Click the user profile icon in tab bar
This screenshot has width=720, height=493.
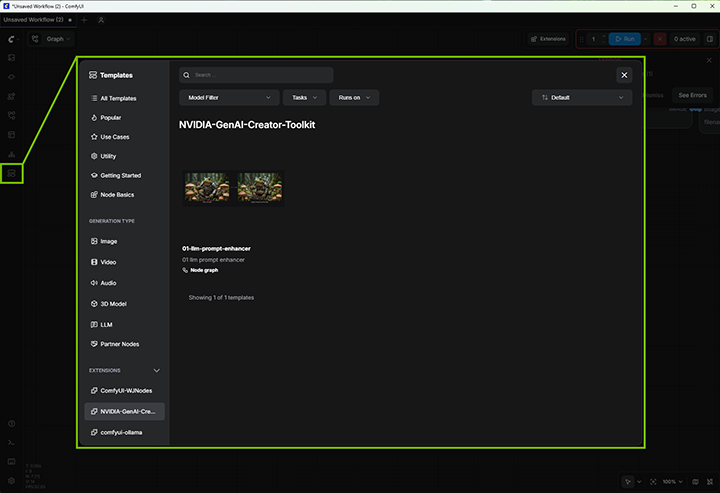[101, 20]
